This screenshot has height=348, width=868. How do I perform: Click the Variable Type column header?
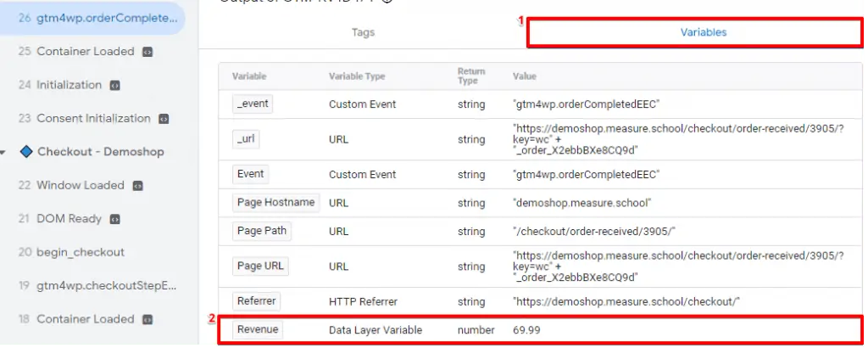pos(357,76)
